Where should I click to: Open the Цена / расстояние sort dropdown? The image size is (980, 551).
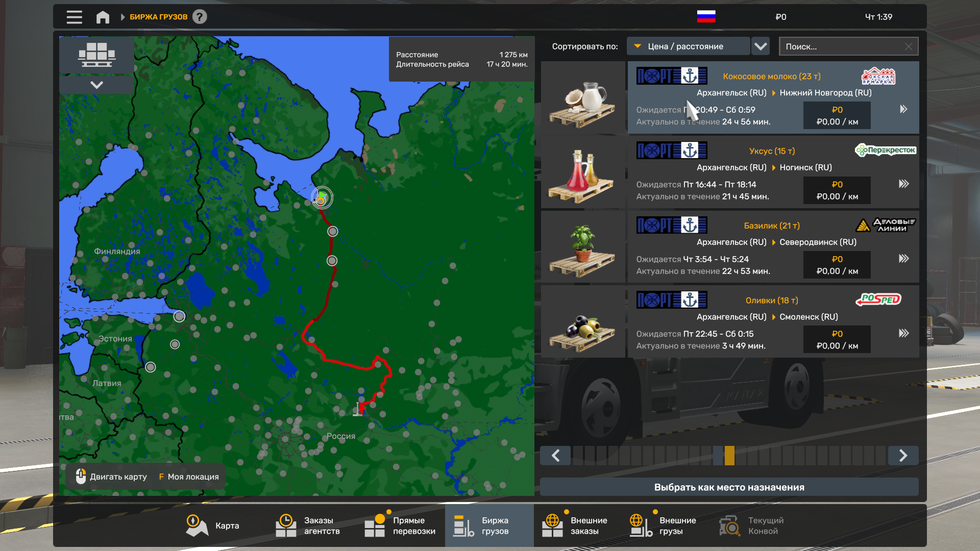688,46
